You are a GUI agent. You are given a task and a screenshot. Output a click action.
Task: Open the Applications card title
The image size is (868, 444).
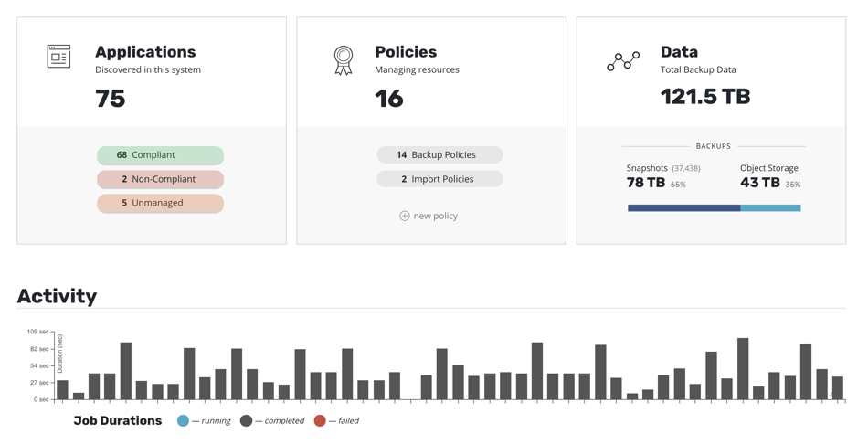(145, 52)
